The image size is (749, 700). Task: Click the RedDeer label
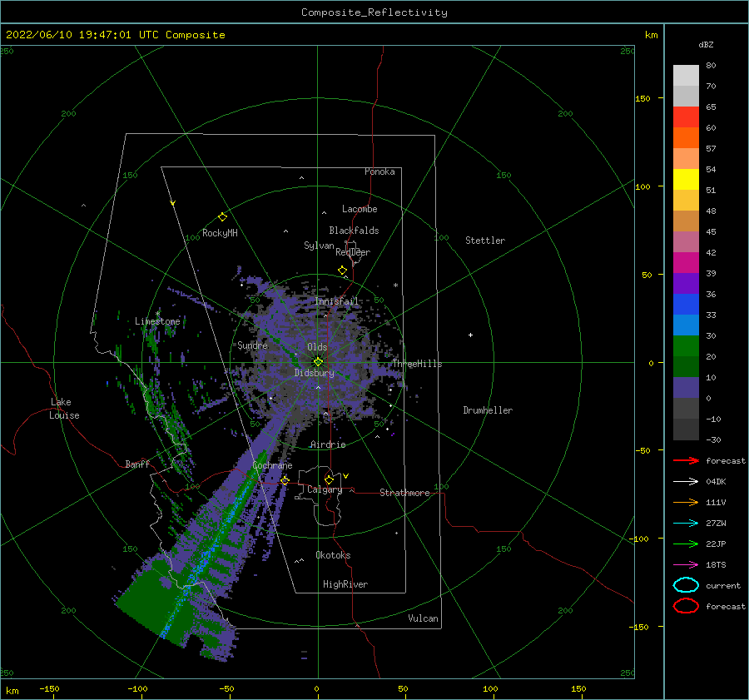[353, 252]
